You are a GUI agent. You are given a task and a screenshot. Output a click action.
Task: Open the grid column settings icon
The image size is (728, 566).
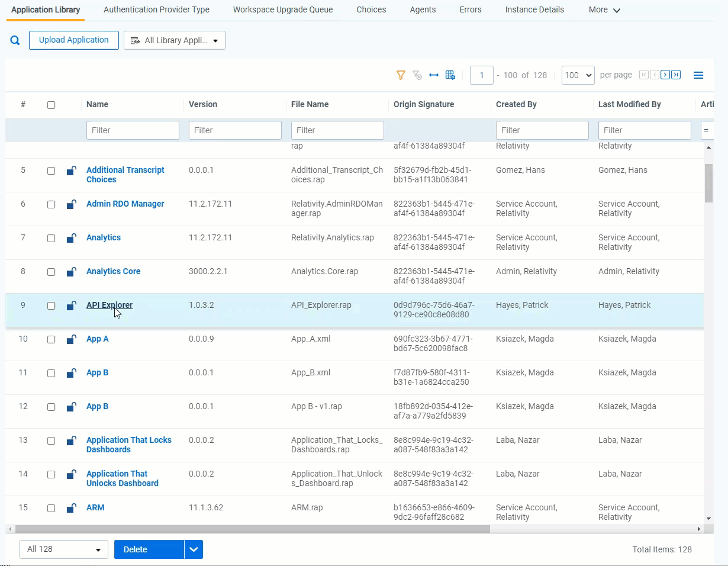click(450, 75)
